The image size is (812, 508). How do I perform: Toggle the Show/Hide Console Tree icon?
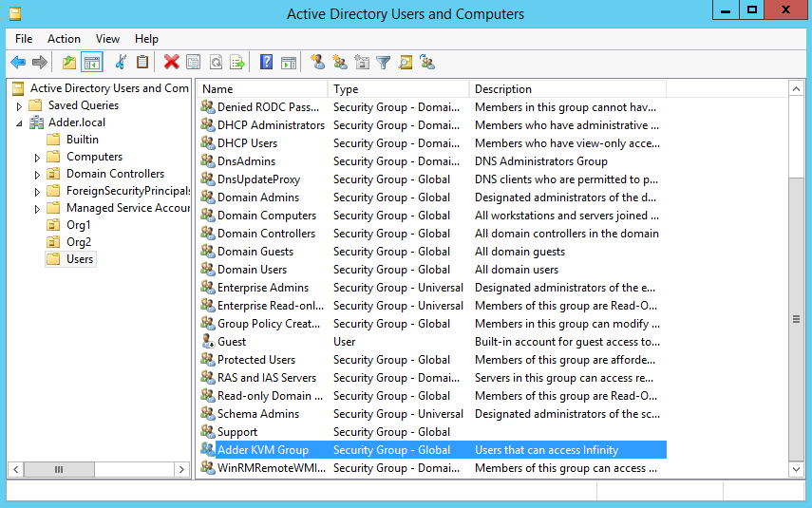92,63
